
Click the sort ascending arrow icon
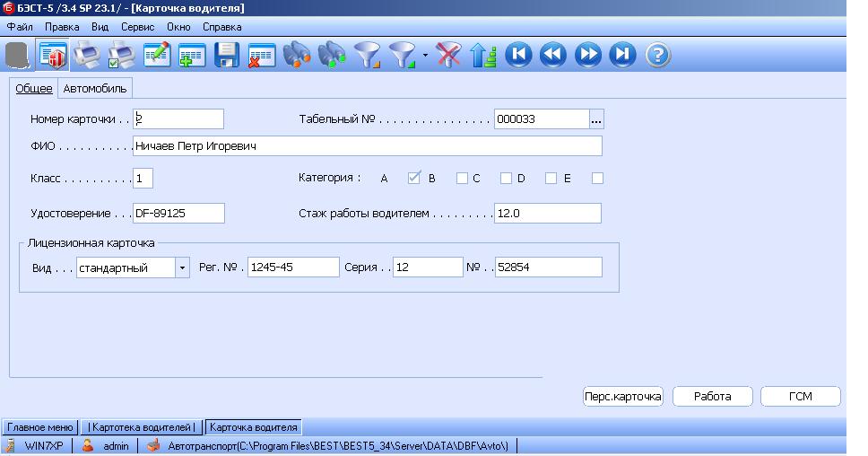coord(483,56)
